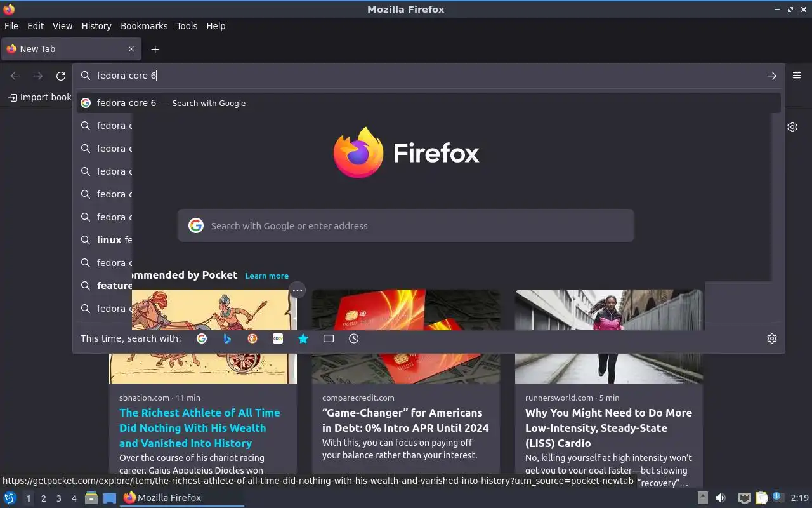Open 'The Richest Athlete of All Time' article

(200, 428)
